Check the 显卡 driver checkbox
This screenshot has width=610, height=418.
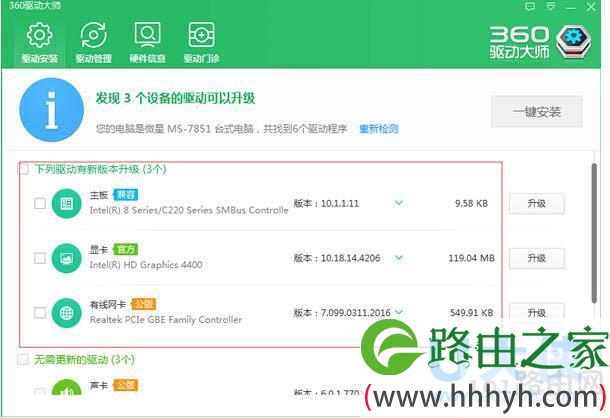[40, 258]
